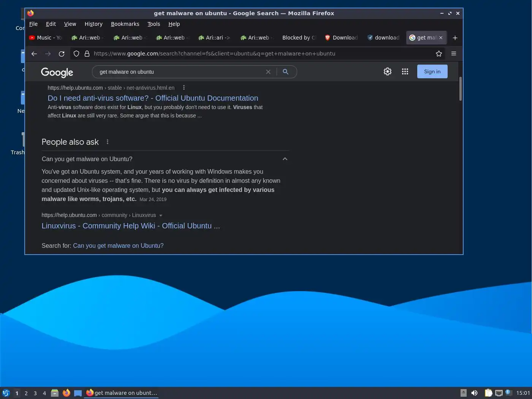Open 'Do I need anti-virus software?' result
This screenshot has width=532, height=399.
[153, 98]
